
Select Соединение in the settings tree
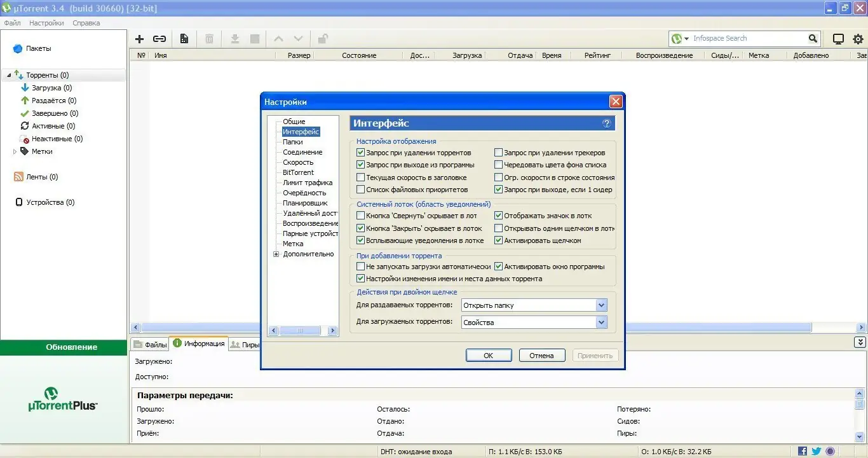pyautogui.click(x=302, y=152)
